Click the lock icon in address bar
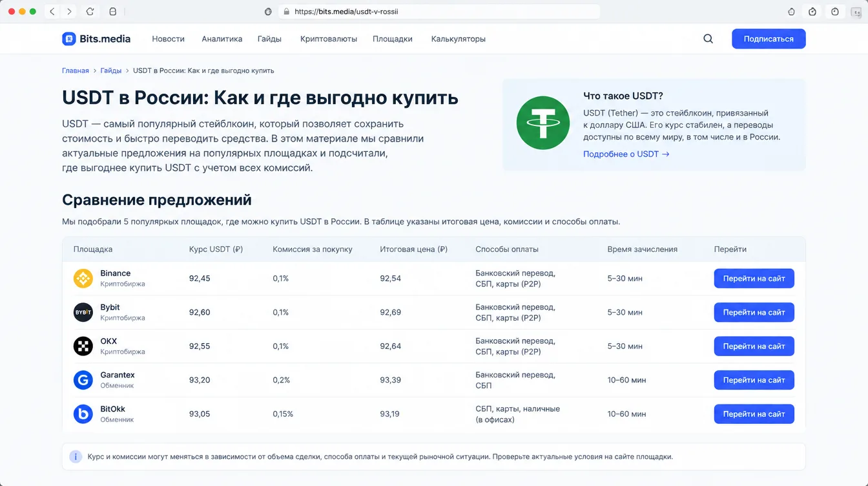The image size is (868, 486). click(x=286, y=12)
